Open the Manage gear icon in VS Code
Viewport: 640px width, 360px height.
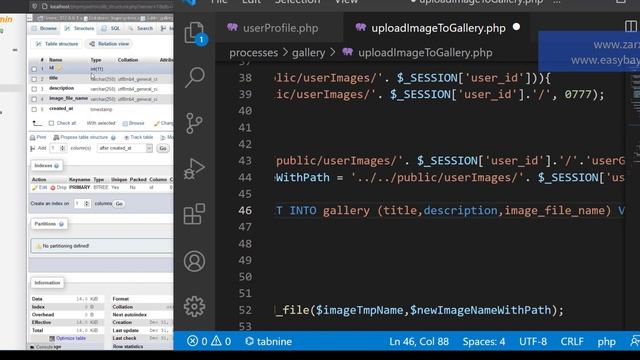point(195,307)
